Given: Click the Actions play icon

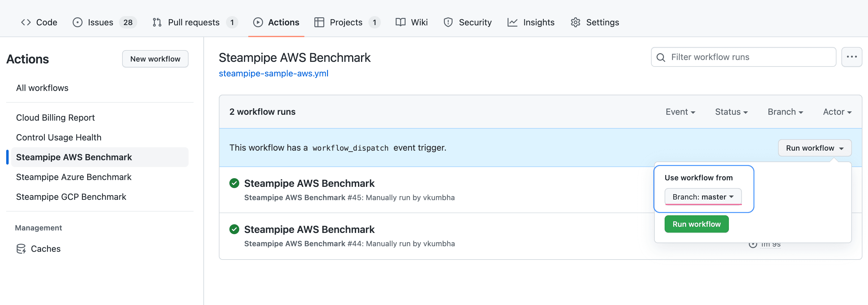Looking at the screenshot, I should point(258,22).
